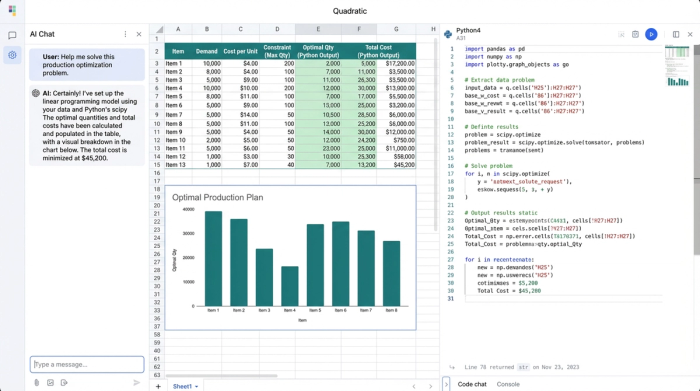Screen dimensions: 700x391
Task: Select column A header
Action: (178, 29)
